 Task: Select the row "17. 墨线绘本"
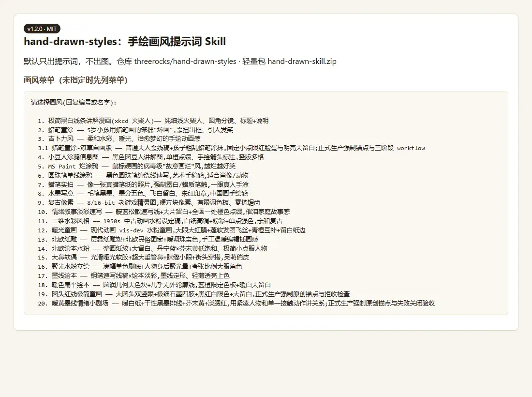click(133, 276)
